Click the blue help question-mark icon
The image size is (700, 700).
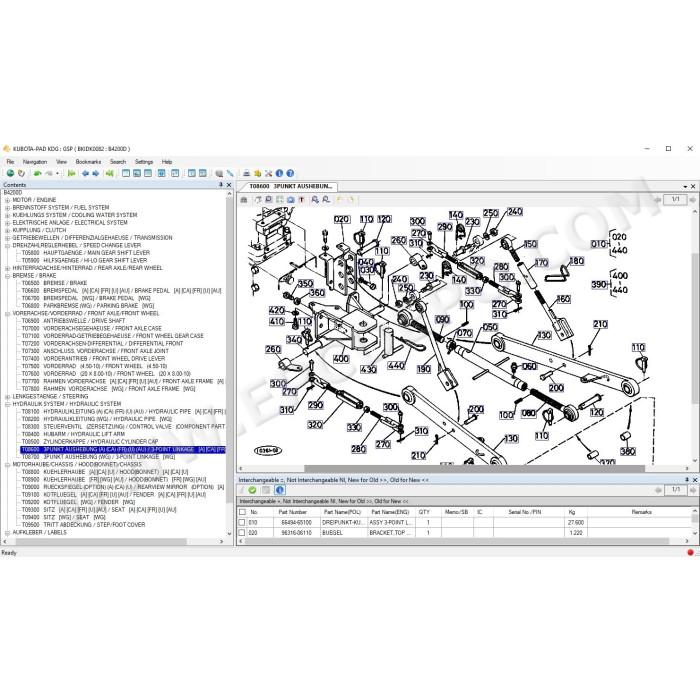pyautogui.click(x=290, y=173)
